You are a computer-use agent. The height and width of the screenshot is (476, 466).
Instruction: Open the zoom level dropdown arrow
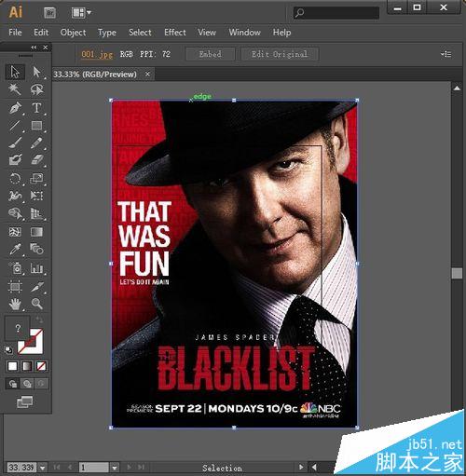pyautogui.click(x=42, y=468)
